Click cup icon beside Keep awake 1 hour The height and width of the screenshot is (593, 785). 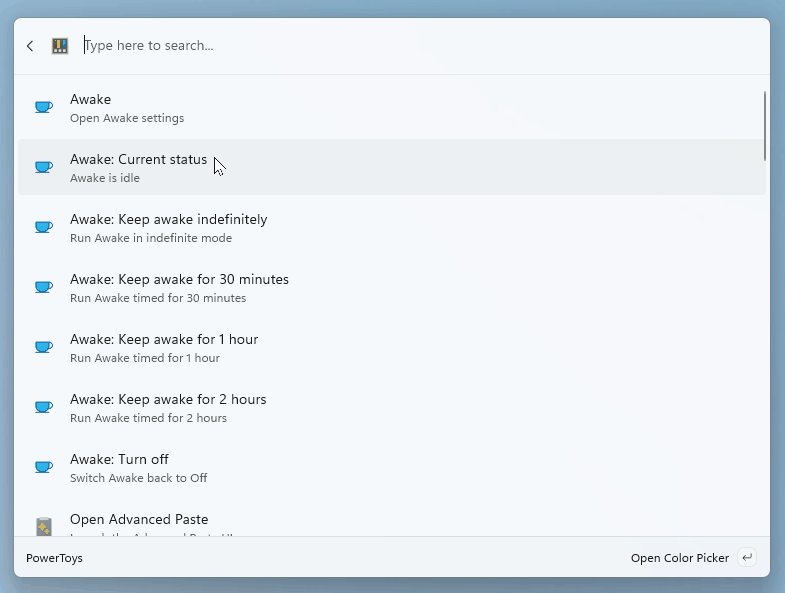click(43, 347)
